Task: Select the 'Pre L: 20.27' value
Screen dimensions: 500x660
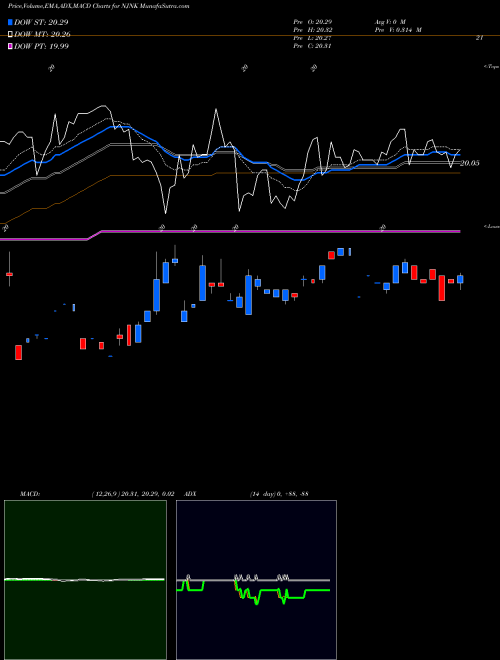Action: (312, 38)
